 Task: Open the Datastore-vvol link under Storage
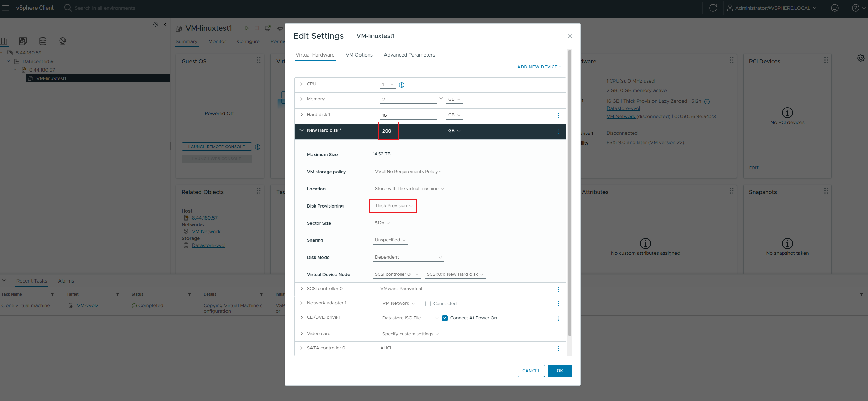coord(208,245)
